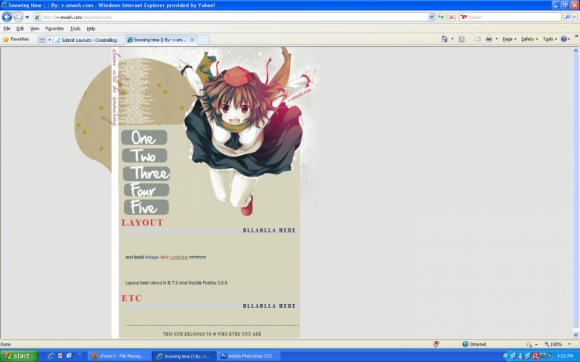This screenshot has height=362, width=580.
Task: Open the Help question mark icon
Action: pyautogui.click(x=564, y=39)
